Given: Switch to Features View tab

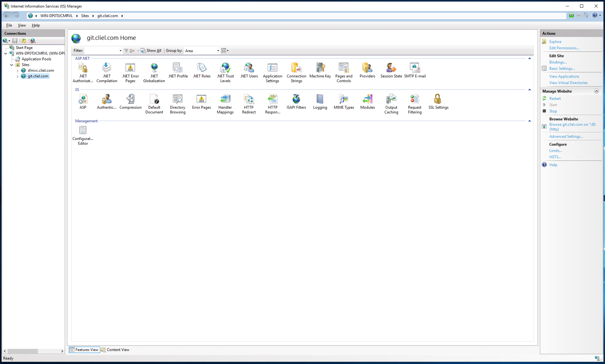Looking at the screenshot, I should pyautogui.click(x=84, y=349).
